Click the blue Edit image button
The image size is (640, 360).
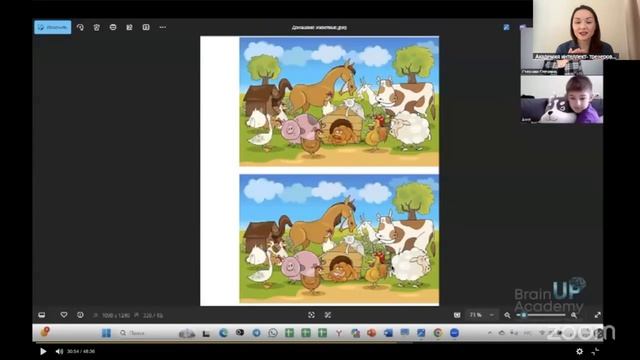click(53, 27)
